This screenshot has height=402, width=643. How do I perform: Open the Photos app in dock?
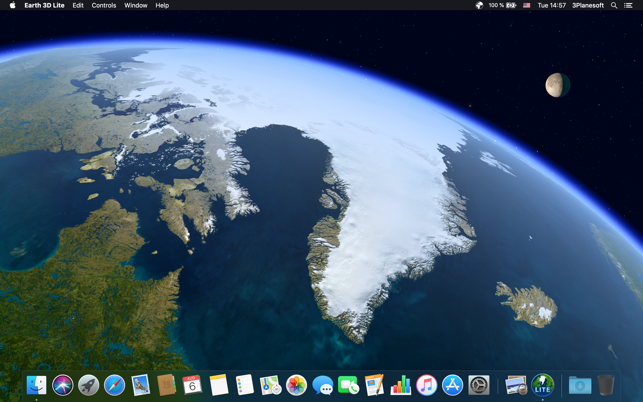pyautogui.click(x=296, y=385)
